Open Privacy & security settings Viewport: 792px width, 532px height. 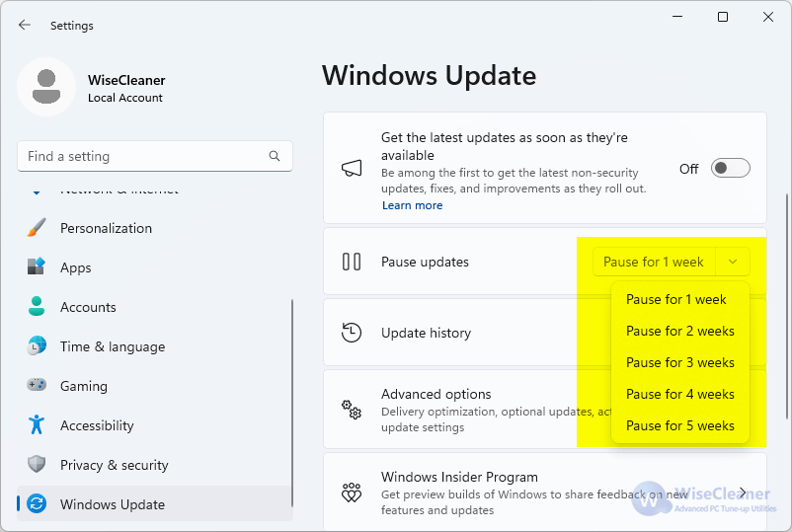155,464
